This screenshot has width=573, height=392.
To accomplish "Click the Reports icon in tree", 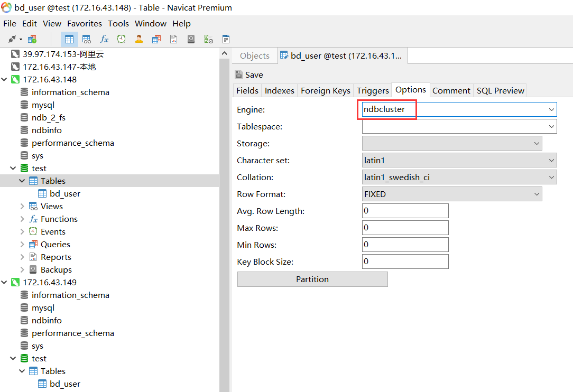I will coord(33,257).
